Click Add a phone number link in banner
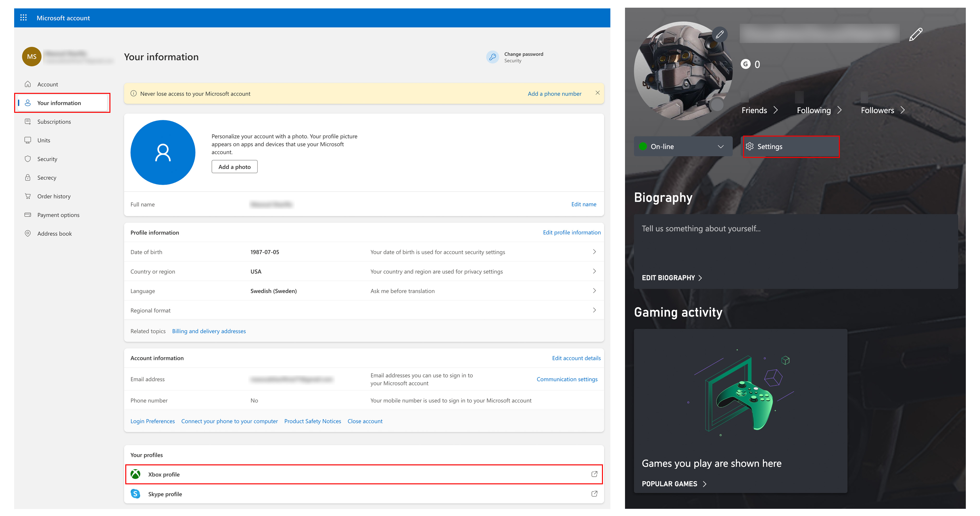 pos(554,93)
